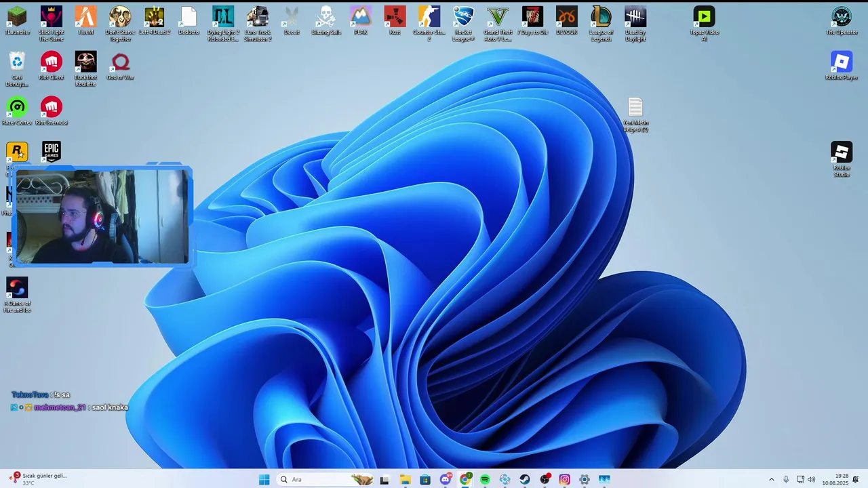Screen dimensions: 868x488
Task: Click the TeknoTava chat message
Action: pyautogui.click(x=41, y=394)
